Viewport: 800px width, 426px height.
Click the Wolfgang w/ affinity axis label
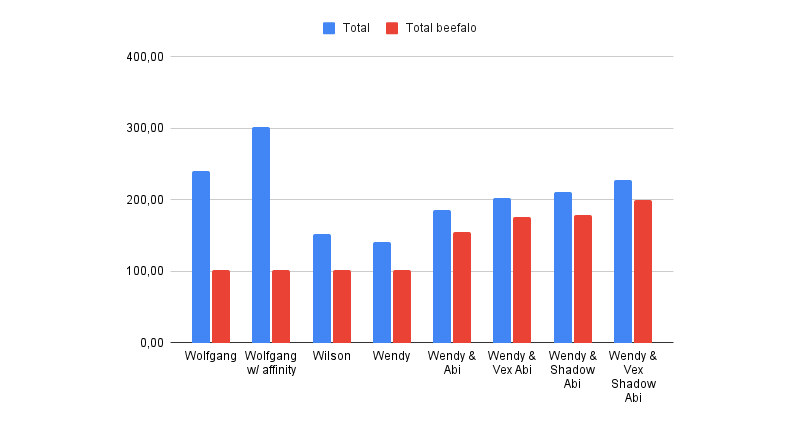point(271,363)
